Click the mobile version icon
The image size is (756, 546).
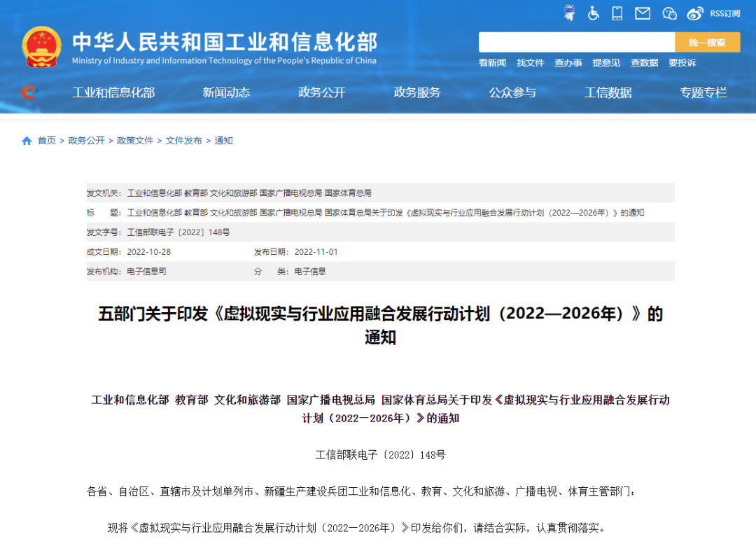click(617, 13)
